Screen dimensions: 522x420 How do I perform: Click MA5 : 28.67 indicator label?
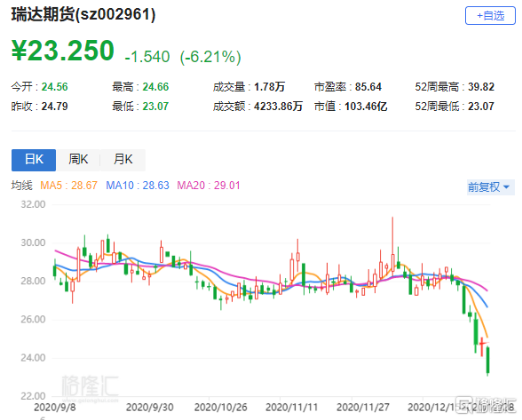(68, 186)
